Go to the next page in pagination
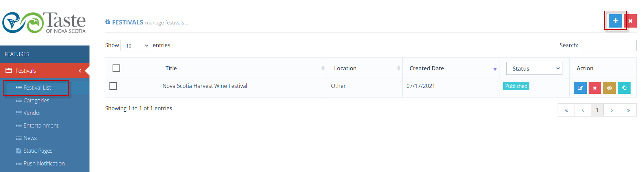The image size is (644, 172). [612, 110]
